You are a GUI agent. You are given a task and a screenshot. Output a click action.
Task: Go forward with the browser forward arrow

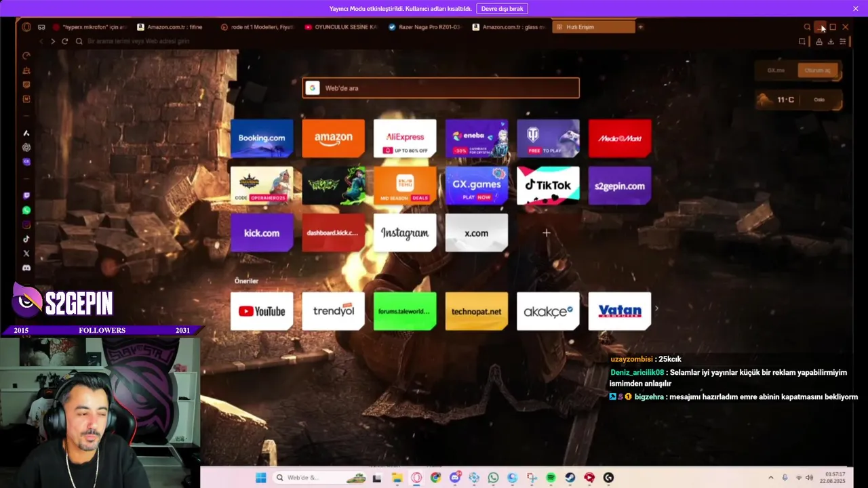click(x=53, y=41)
